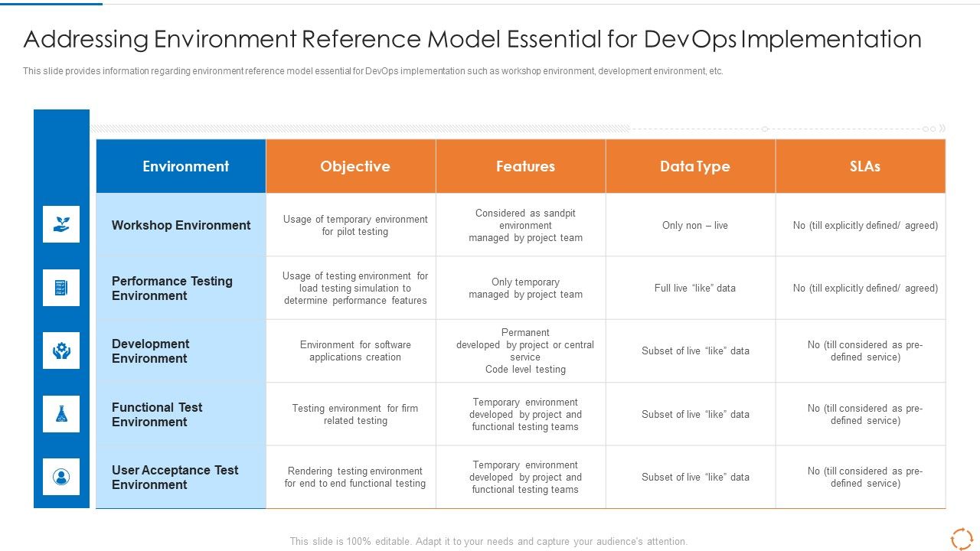
Task: Select Functional Test row's 'pre-defined service' SLA cell
Action: (861, 414)
